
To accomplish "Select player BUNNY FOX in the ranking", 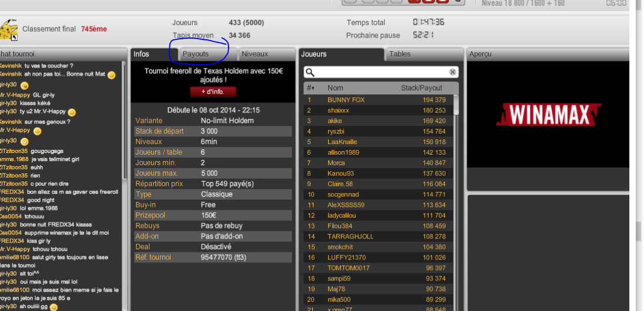I will coord(379,100).
